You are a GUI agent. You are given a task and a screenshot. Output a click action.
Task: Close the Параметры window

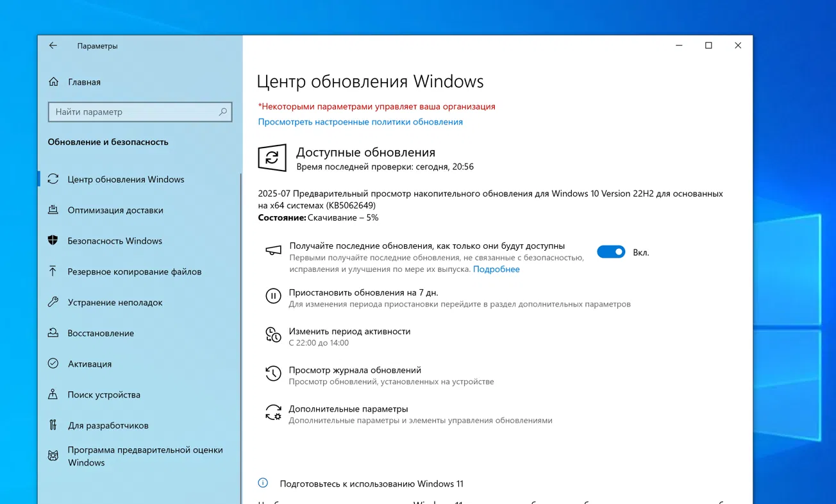click(738, 46)
